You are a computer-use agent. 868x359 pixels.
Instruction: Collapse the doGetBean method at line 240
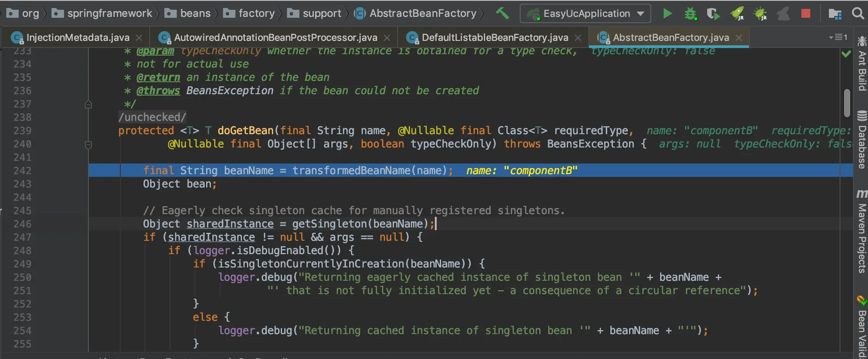click(x=88, y=144)
